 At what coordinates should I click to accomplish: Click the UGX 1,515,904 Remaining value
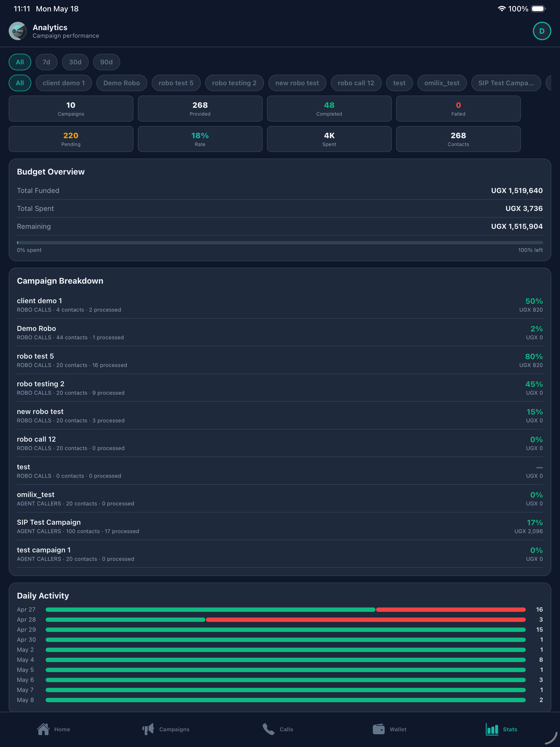click(x=517, y=226)
